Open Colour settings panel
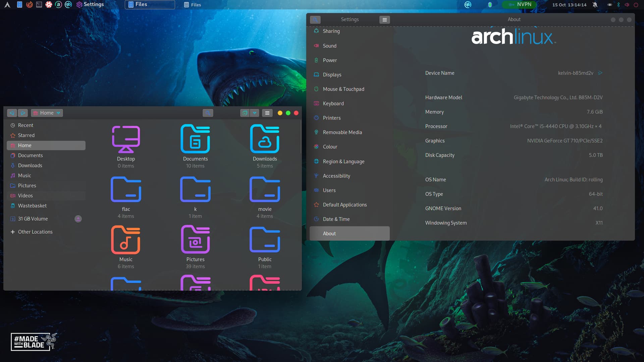This screenshot has width=644, height=362. (350, 147)
